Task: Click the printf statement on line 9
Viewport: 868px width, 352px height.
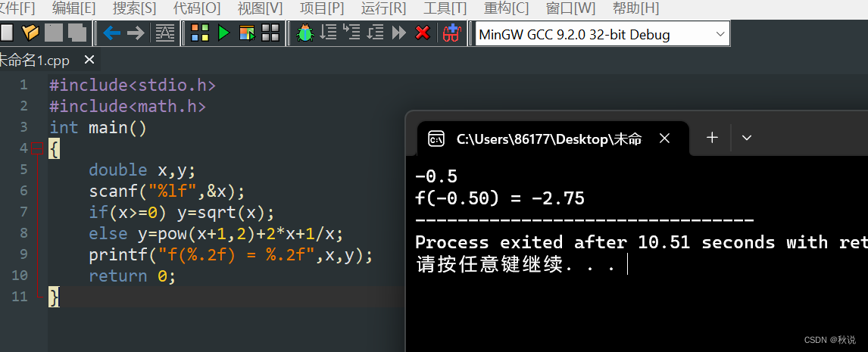Action: click(x=230, y=254)
